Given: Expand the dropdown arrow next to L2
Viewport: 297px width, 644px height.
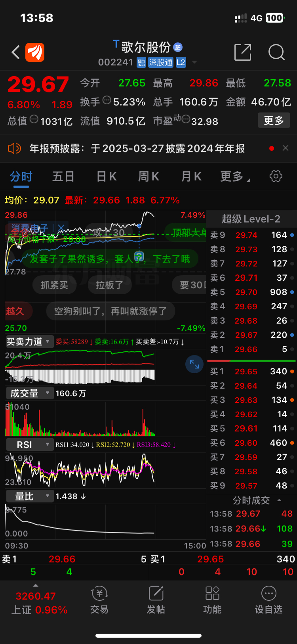Looking at the screenshot, I should (194, 62).
